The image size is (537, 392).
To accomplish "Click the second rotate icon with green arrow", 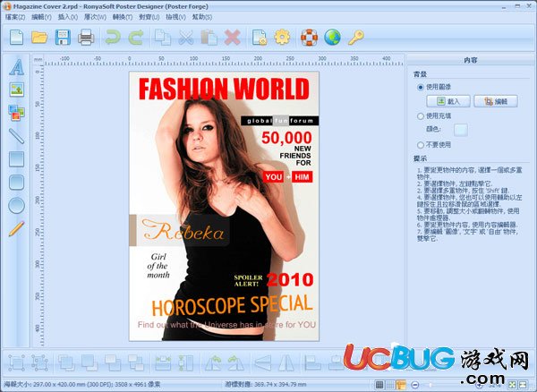I will pos(236,362).
